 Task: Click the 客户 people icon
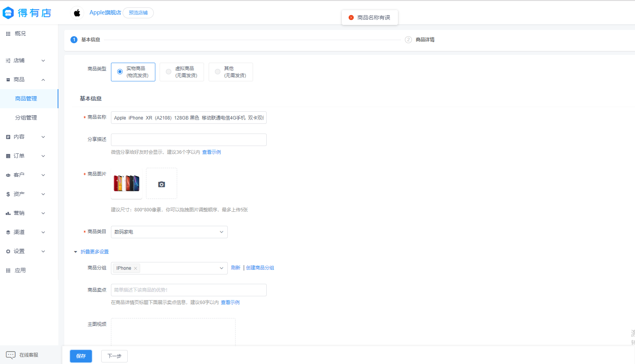8,175
